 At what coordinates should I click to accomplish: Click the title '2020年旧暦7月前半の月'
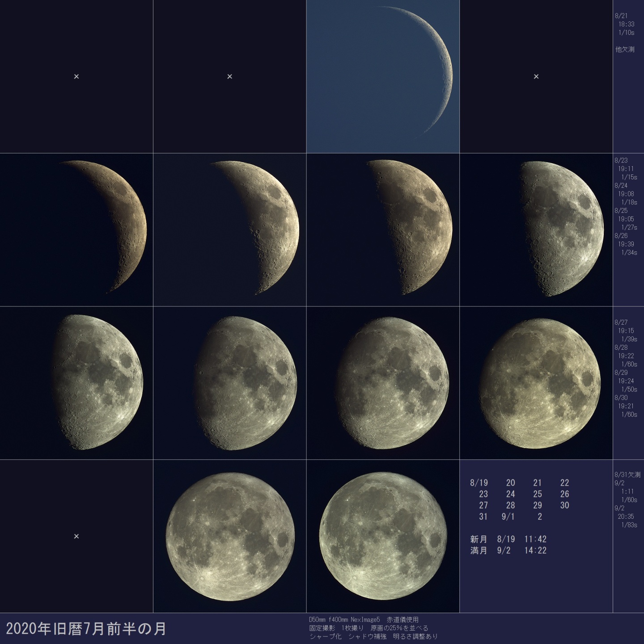(86, 628)
